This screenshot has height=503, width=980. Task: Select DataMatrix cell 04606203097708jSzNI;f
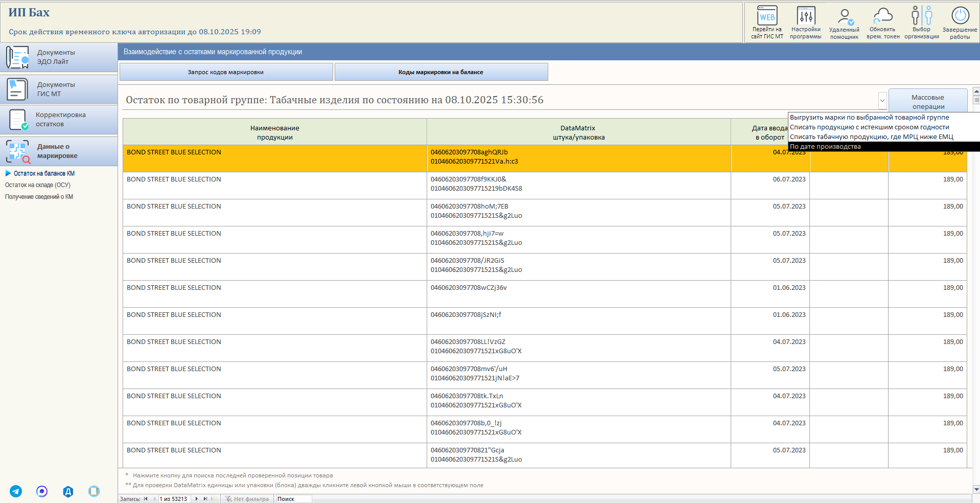point(579,321)
